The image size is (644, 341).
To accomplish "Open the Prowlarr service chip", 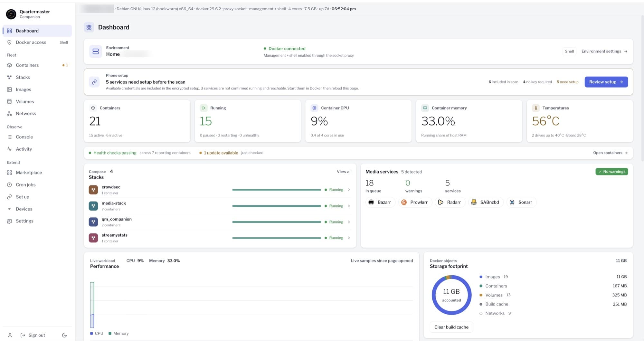I will pyautogui.click(x=415, y=202).
